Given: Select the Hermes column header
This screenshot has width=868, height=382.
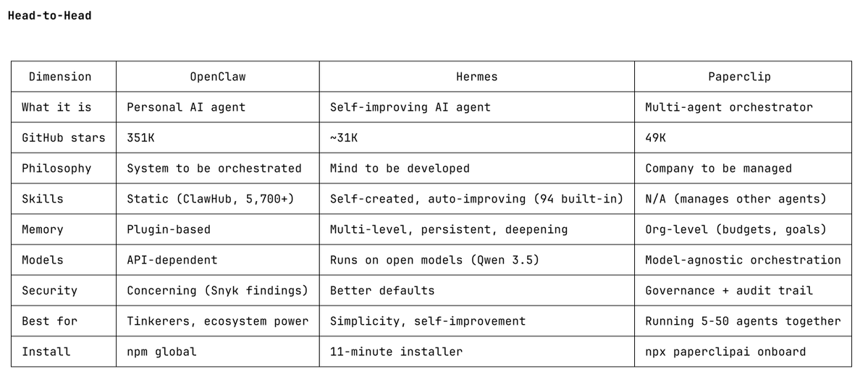Looking at the screenshot, I should pyautogui.click(x=476, y=77).
